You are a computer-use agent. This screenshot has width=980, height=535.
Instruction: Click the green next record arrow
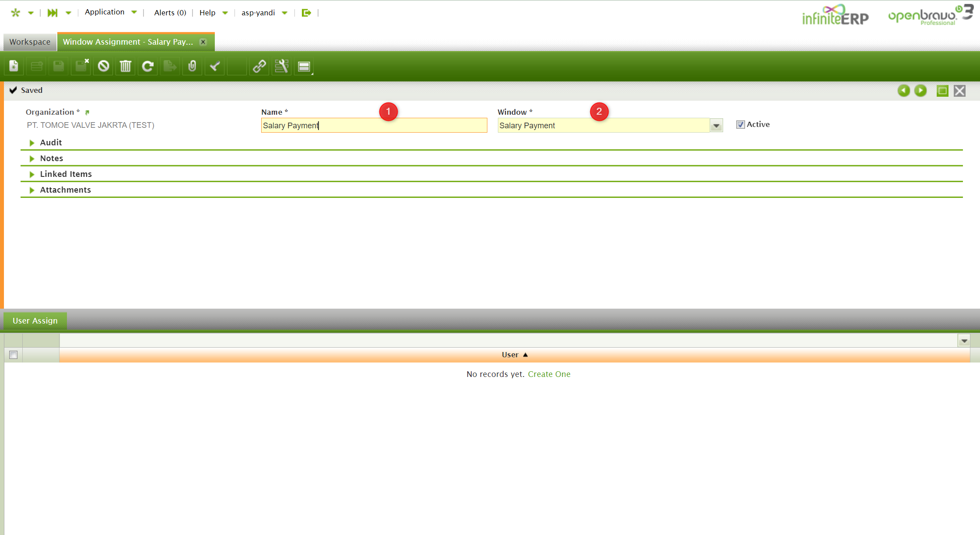[920, 91]
